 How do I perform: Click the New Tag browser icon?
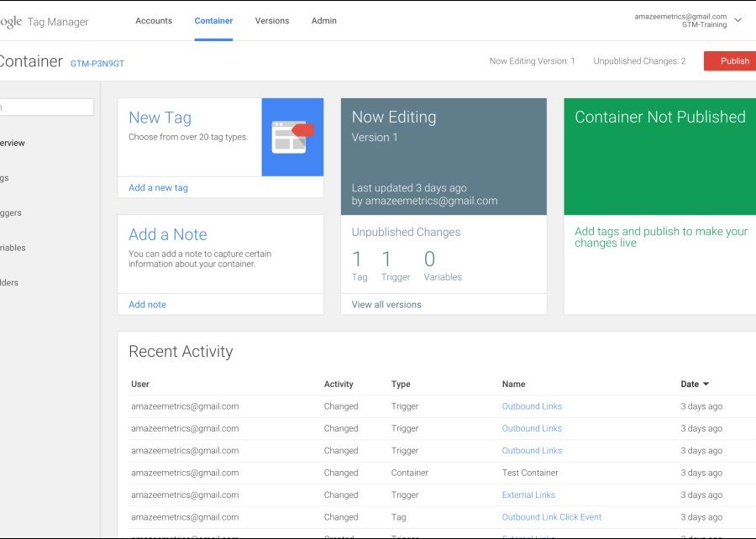pos(291,137)
